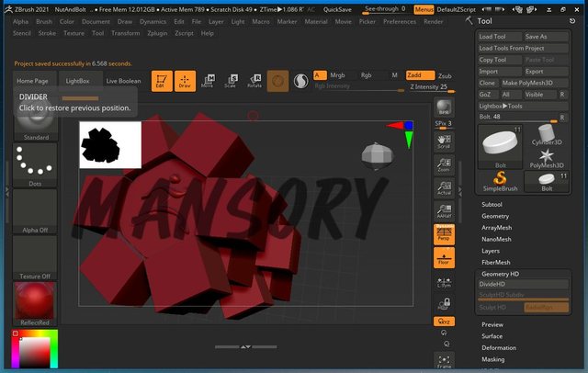Image resolution: width=588 pixels, height=373 pixels.
Task: Toggle the Floor grid button
Action: click(445, 258)
